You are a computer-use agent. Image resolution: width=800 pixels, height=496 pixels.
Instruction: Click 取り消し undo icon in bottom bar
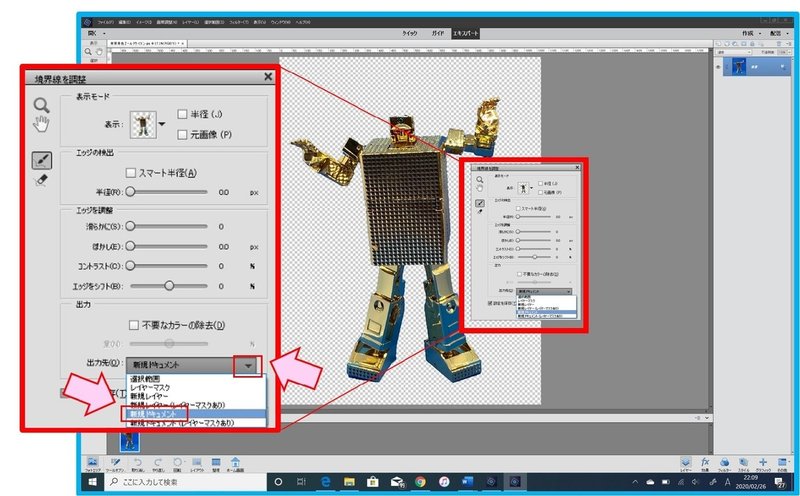point(138,463)
